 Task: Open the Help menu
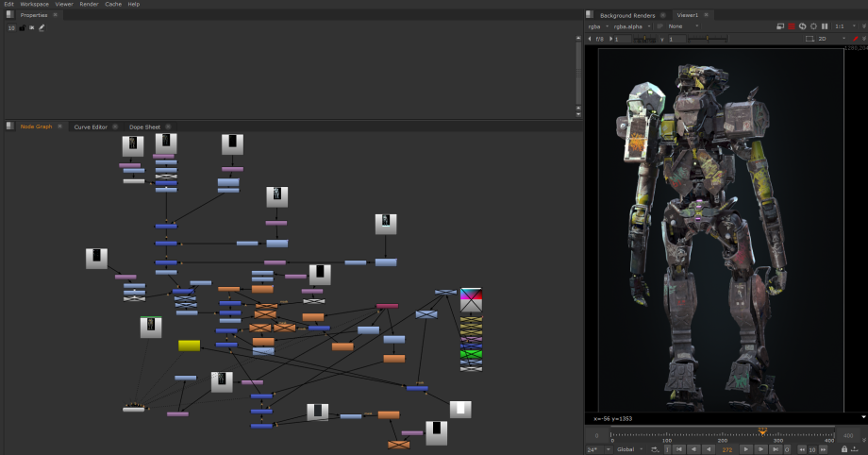(x=134, y=4)
